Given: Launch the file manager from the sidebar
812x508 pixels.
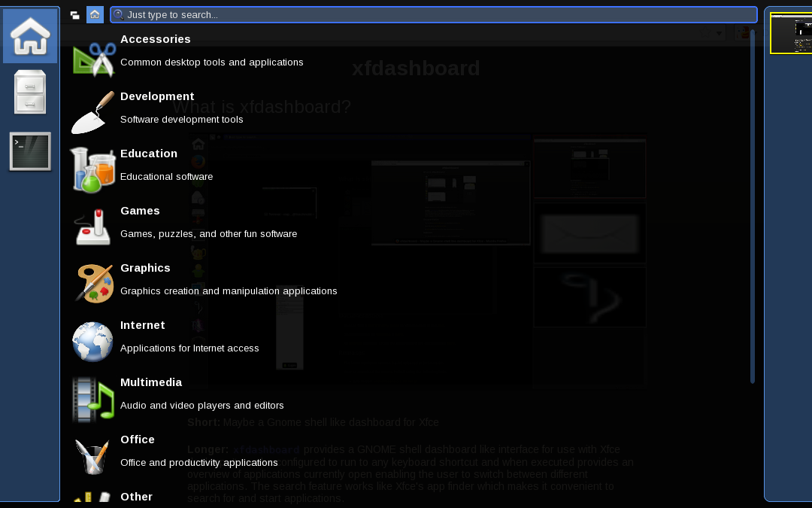Looking at the screenshot, I should [x=30, y=93].
